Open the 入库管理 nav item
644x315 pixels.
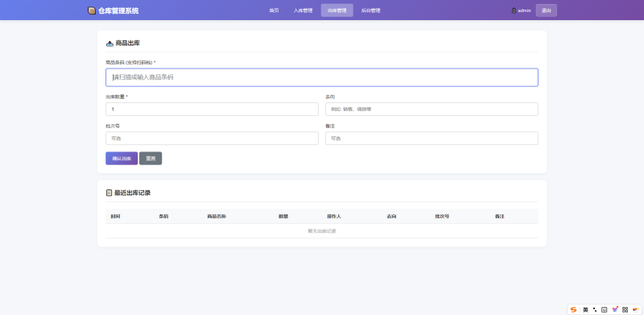303,10
